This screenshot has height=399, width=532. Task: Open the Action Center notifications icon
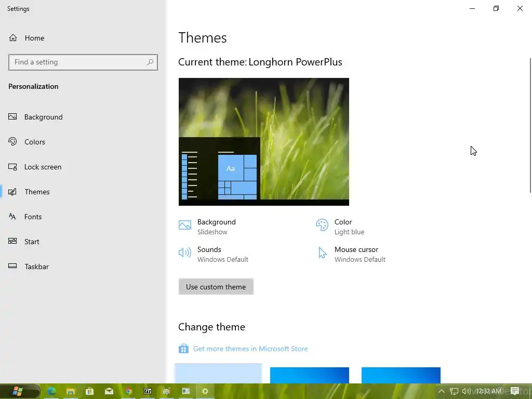tap(515, 391)
